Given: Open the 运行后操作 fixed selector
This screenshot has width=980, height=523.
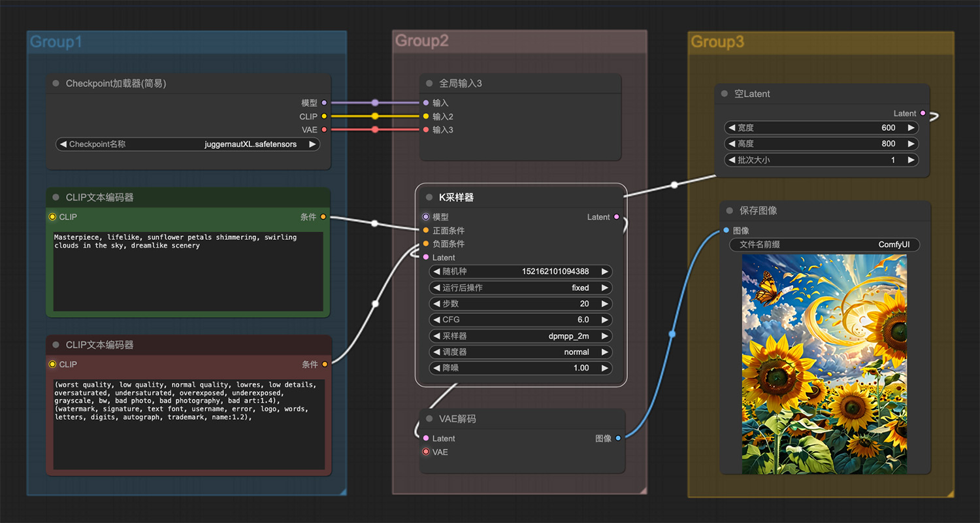Looking at the screenshot, I should [521, 288].
